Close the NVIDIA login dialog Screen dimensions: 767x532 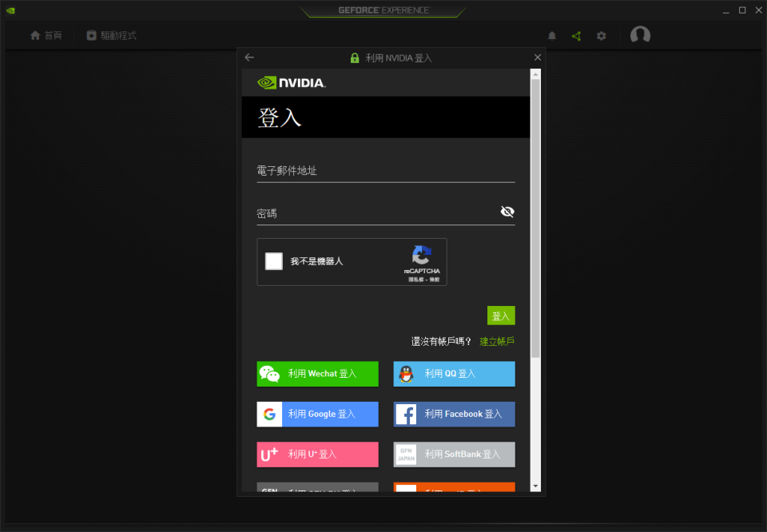pos(538,58)
